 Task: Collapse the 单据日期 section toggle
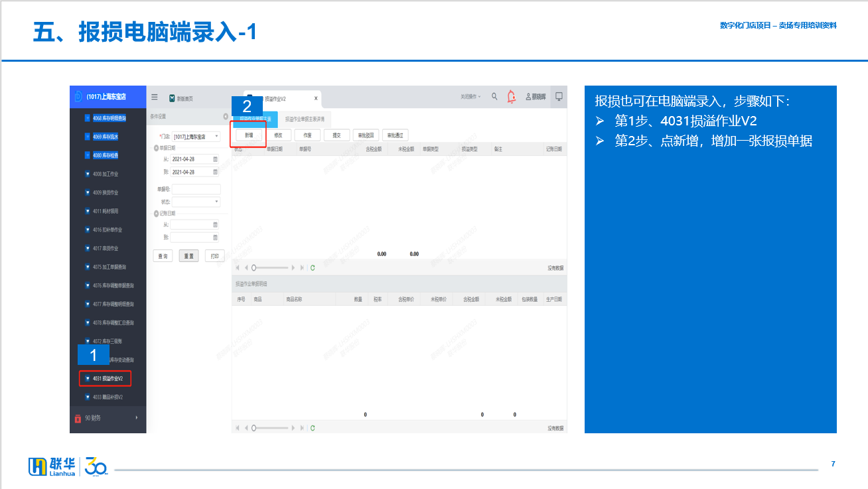157,147
